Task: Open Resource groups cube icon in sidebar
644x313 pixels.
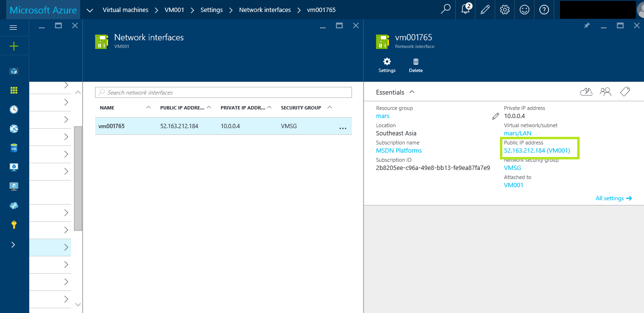Action: coord(14,71)
